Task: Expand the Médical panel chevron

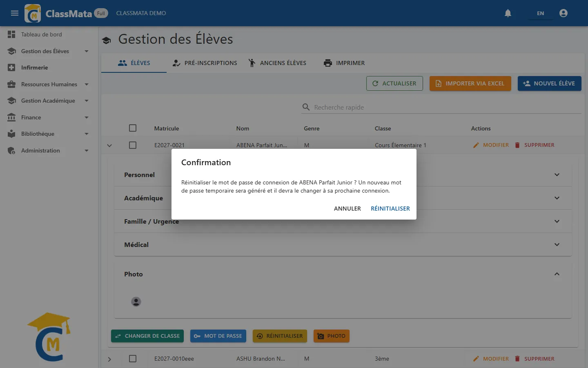Action: (557, 245)
